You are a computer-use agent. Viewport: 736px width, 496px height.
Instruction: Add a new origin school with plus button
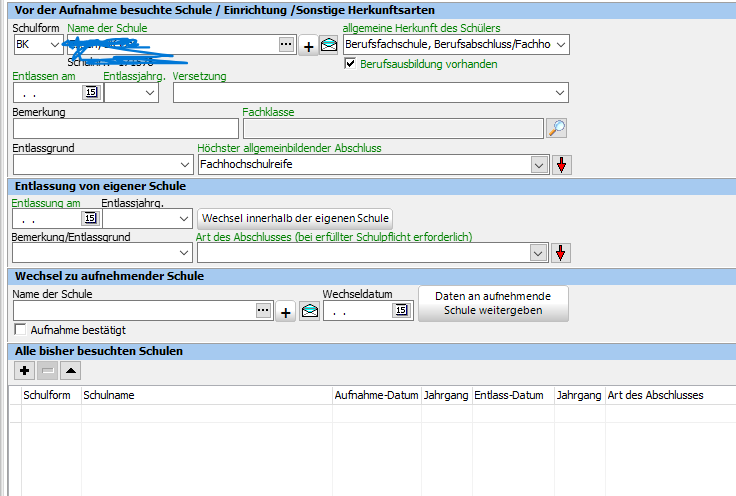[308, 46]
